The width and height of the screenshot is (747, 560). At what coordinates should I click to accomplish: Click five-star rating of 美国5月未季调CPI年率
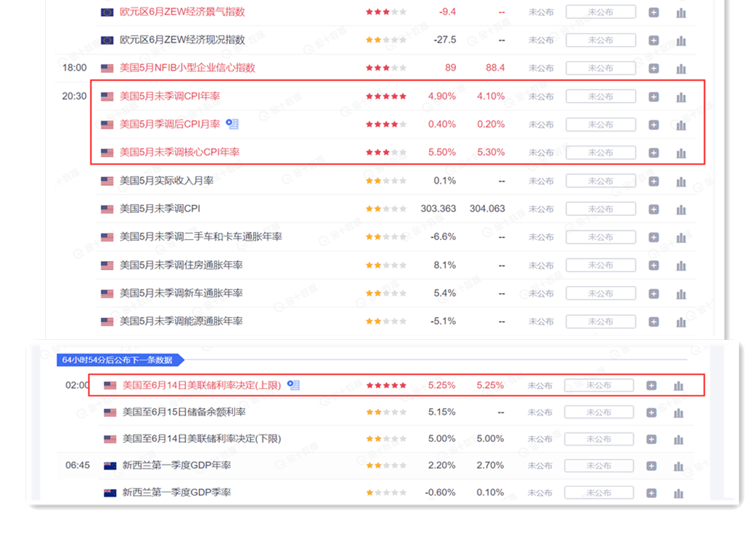[386, 96]
